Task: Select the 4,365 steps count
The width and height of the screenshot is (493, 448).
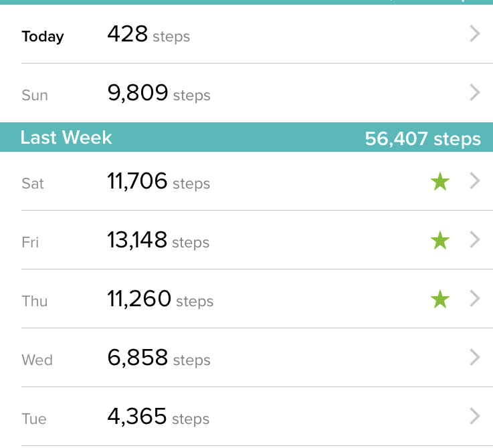Action: (158, 417)
